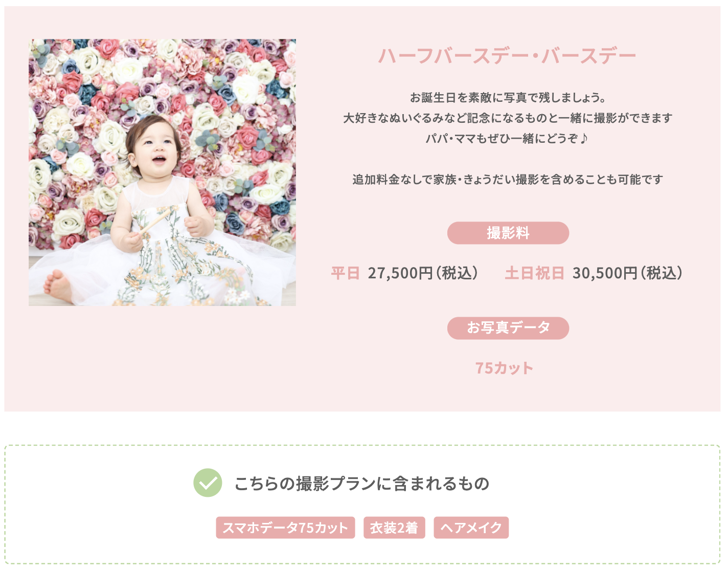Click the ハーフバースデー・バースデー heading
This screenshot has height=570, width=728.
click(x=508, y=56)
